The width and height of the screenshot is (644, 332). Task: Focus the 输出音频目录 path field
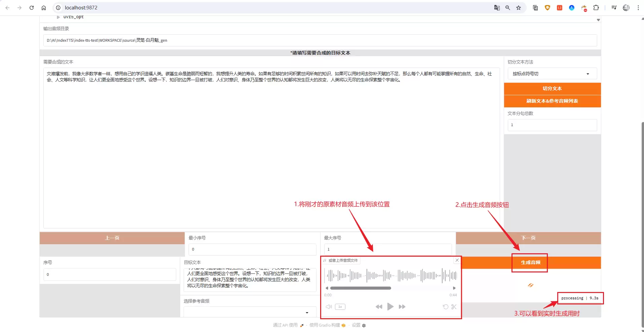(320, 40)
